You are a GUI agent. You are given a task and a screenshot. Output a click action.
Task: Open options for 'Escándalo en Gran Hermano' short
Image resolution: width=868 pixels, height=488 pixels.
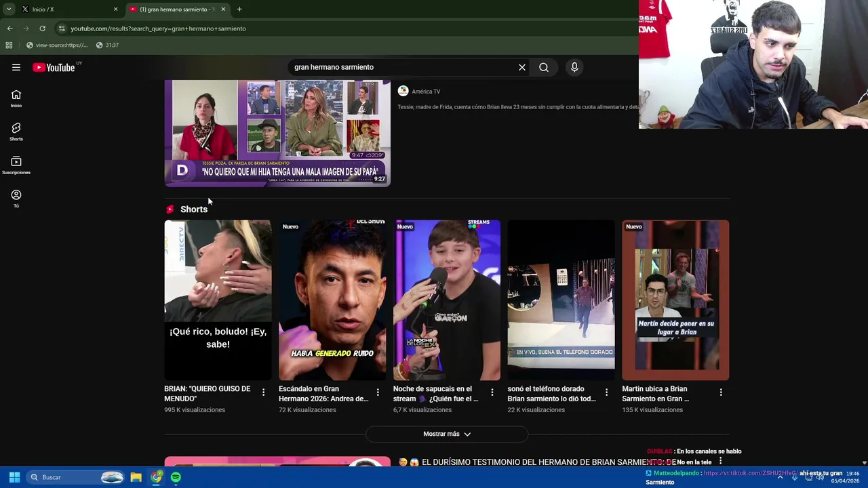tap(378, 392)
